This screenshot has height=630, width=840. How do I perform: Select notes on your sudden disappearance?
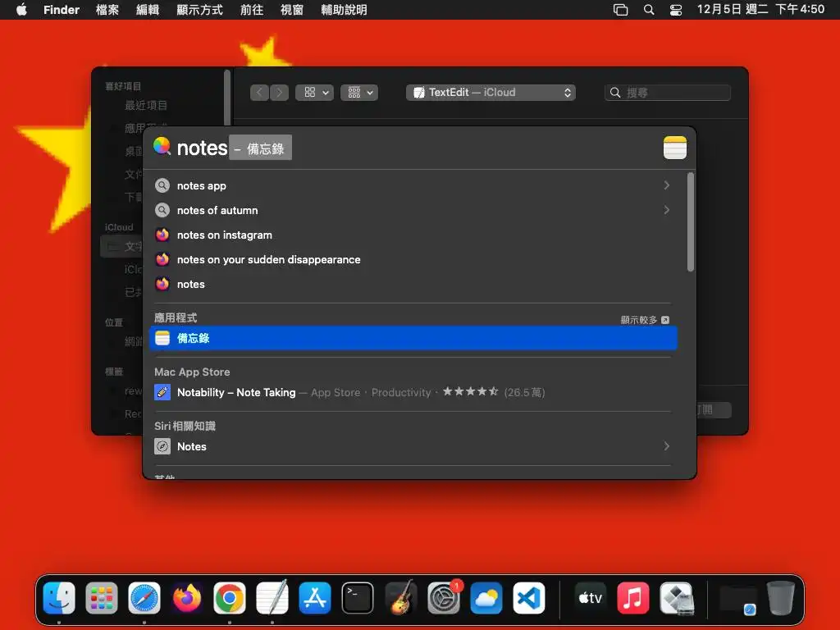[413, 259]
